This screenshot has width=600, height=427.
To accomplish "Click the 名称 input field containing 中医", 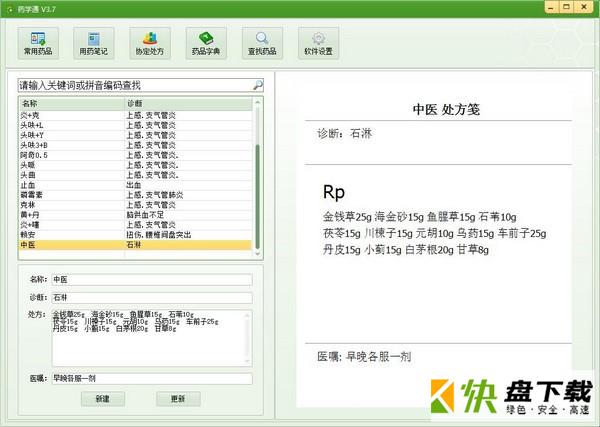I will (152, 279).
